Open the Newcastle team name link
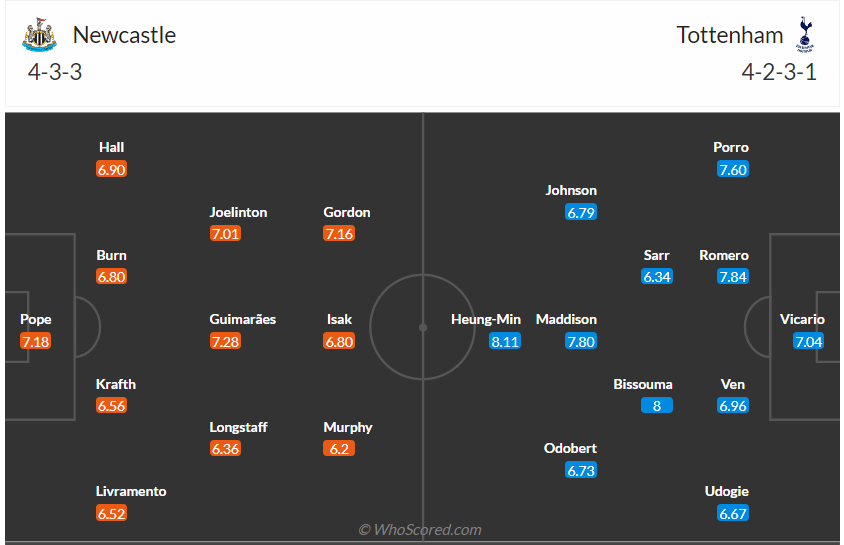 [x=124, y=36]
